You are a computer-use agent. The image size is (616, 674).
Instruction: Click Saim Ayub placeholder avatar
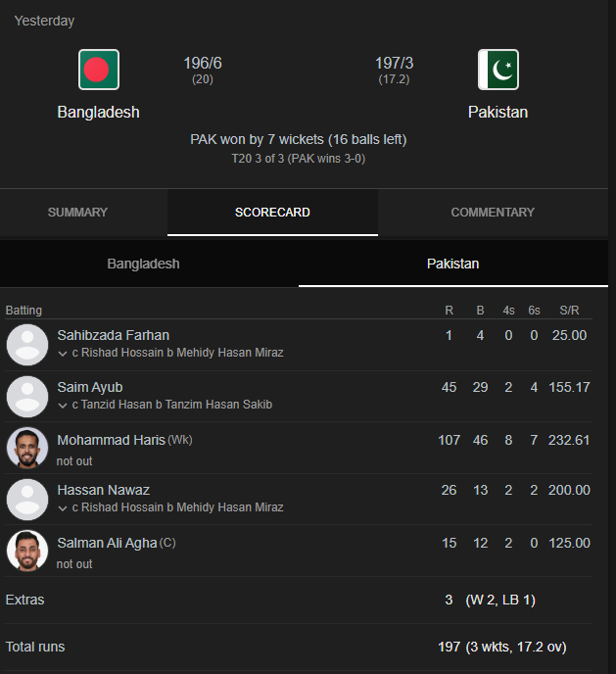27,397
